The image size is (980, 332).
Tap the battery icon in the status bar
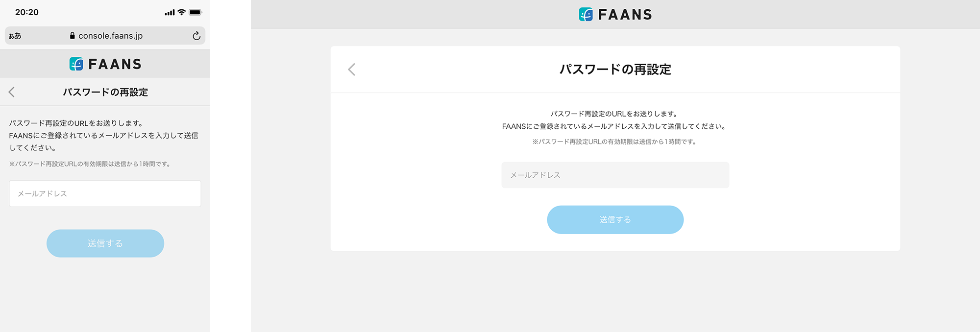pyautogui.click(x=196, y=11)
